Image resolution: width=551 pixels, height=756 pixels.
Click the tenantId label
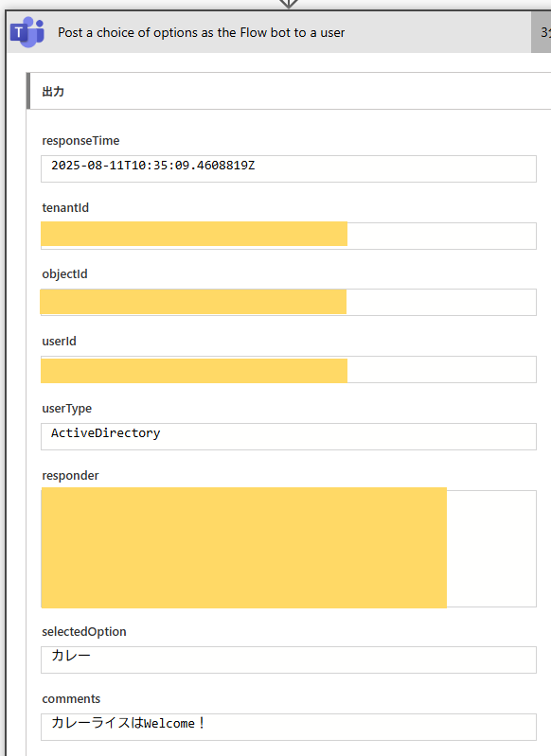(x=65, y=208)
